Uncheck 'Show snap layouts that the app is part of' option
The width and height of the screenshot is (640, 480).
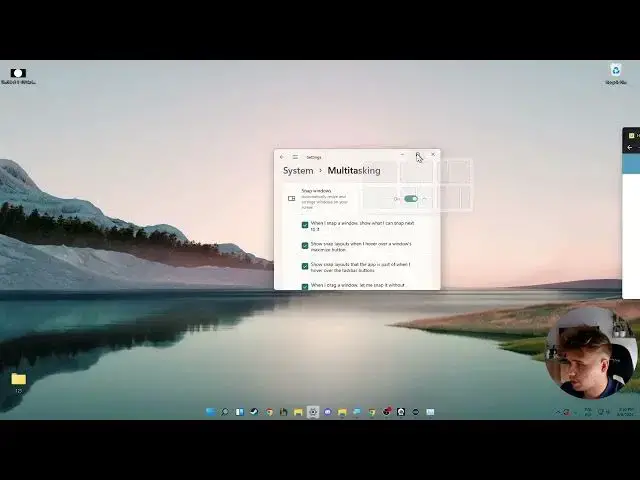[x=305, y=266]
